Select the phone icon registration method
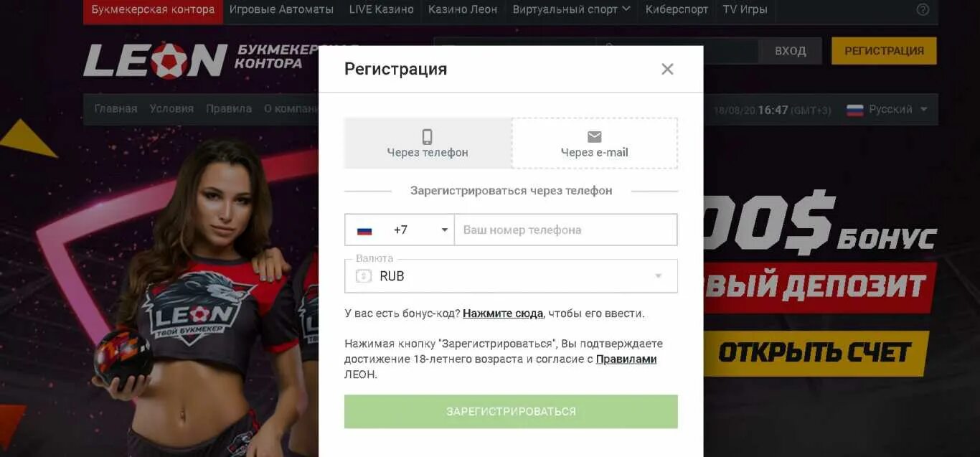Viewport: 980px width, 457px height. (428, 136)
